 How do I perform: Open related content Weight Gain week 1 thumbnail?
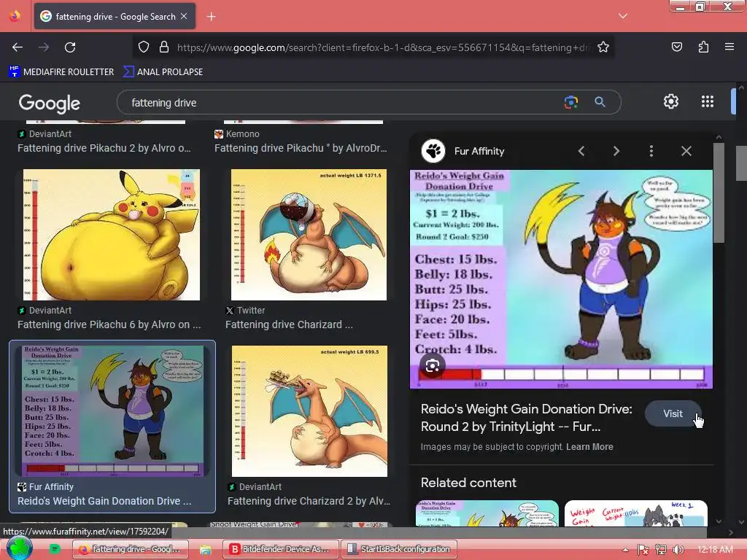point(635,513)
